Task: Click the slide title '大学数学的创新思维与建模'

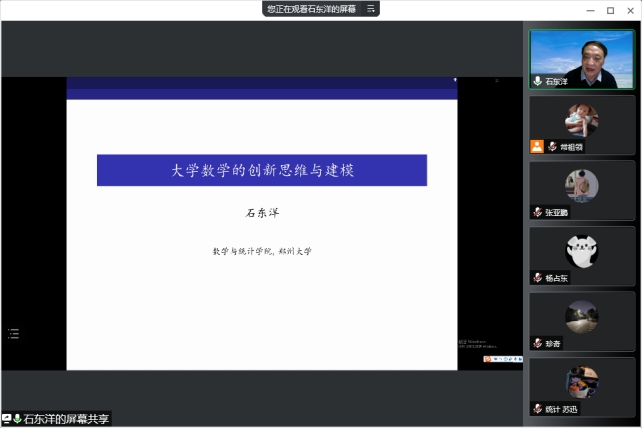Action: (262, 170)
